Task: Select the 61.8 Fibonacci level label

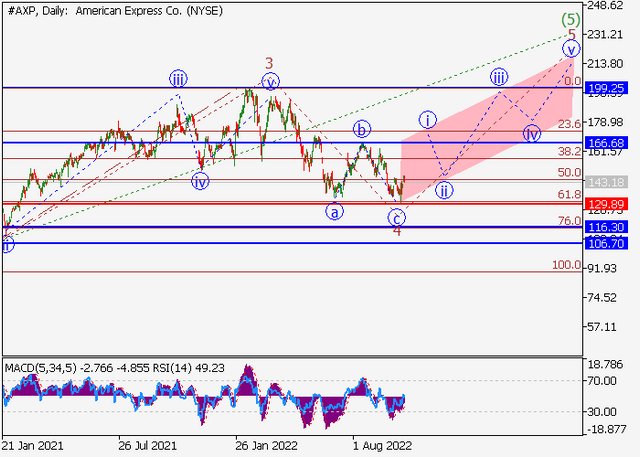Action: (569, 194)
